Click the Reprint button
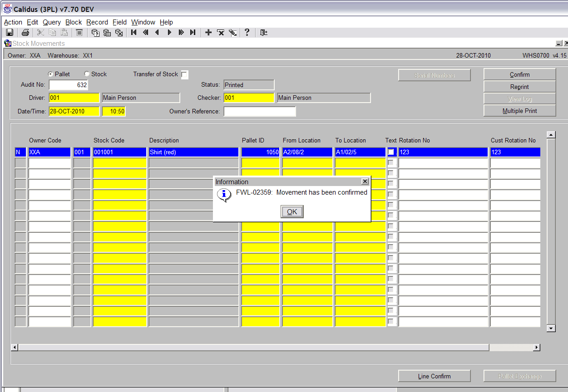Viewport: 568px width, 392px height. point(520,87)
